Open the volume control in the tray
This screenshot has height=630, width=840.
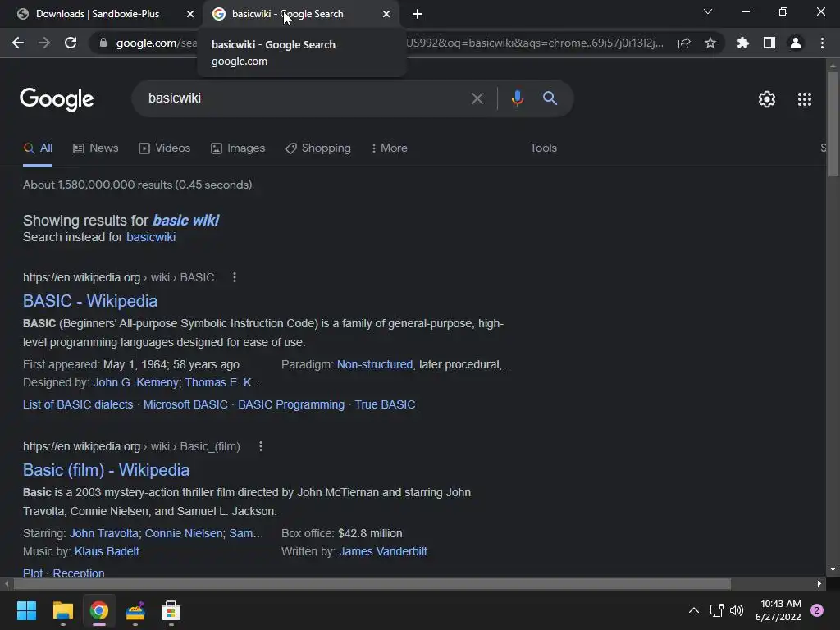pyautogui.click(x=737, y=610)
